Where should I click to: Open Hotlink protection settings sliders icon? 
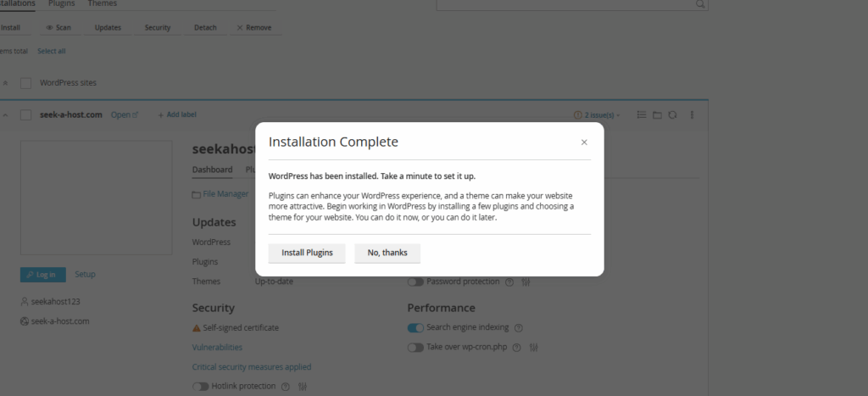coord(302,387)
